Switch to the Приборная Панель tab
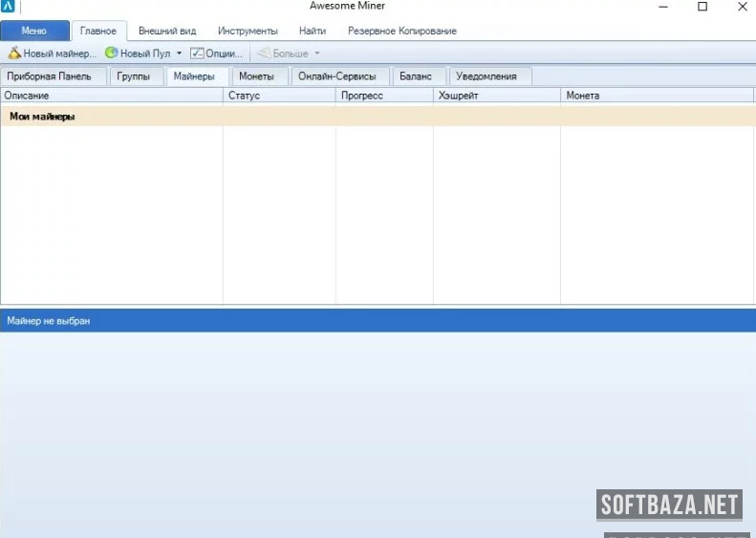The image size is (756, 538). 49,76
